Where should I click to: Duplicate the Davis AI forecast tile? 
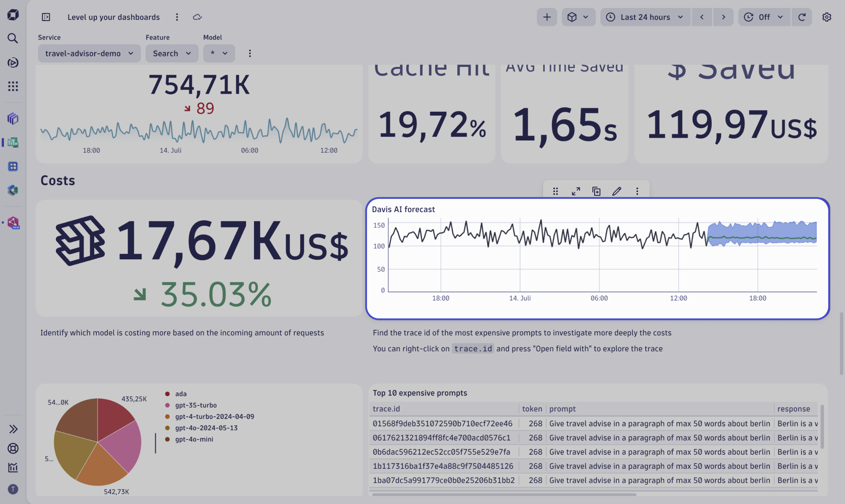point(596,191)
